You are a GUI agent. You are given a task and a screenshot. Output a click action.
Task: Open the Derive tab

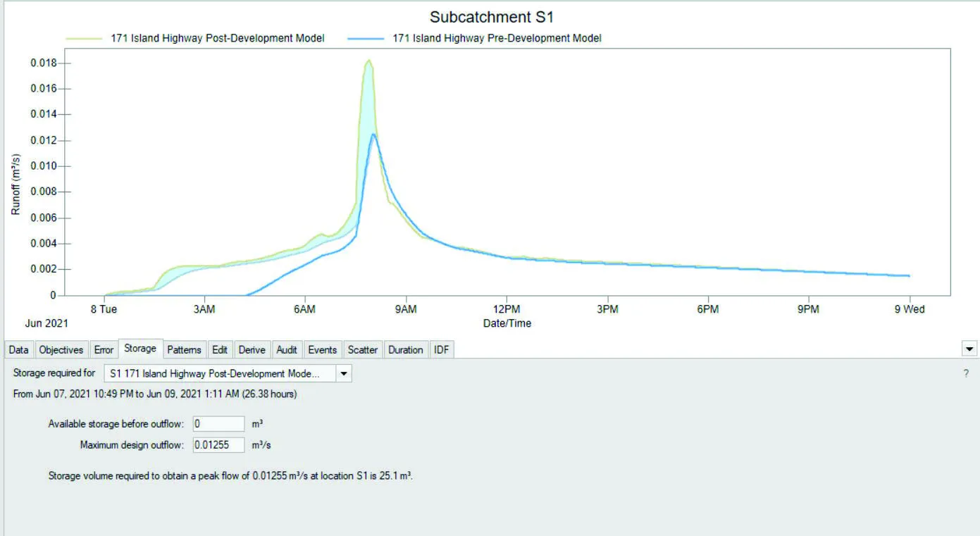(252, 349)
